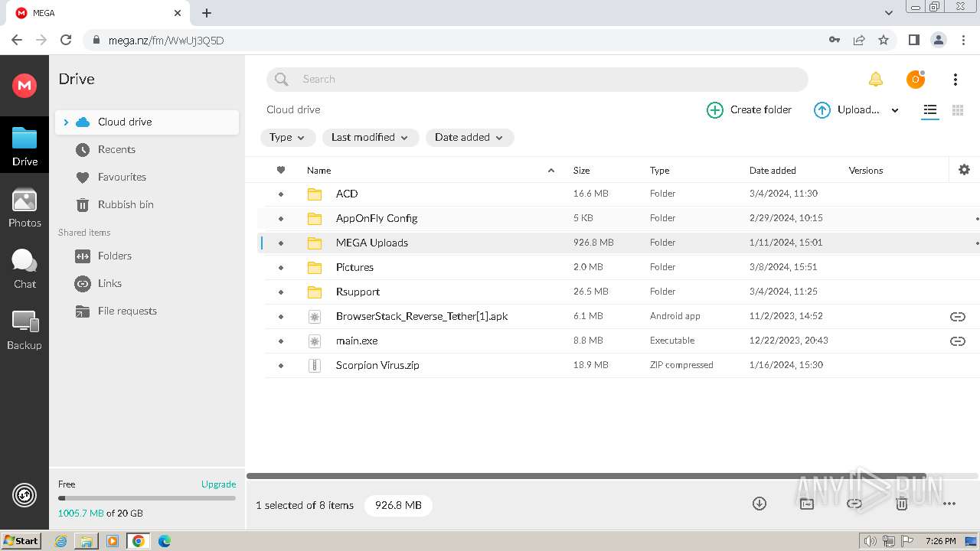Open the Chat section in sidebar
Image resolution: width=980 pixels, height=551 pixels.
coord(24,269)
